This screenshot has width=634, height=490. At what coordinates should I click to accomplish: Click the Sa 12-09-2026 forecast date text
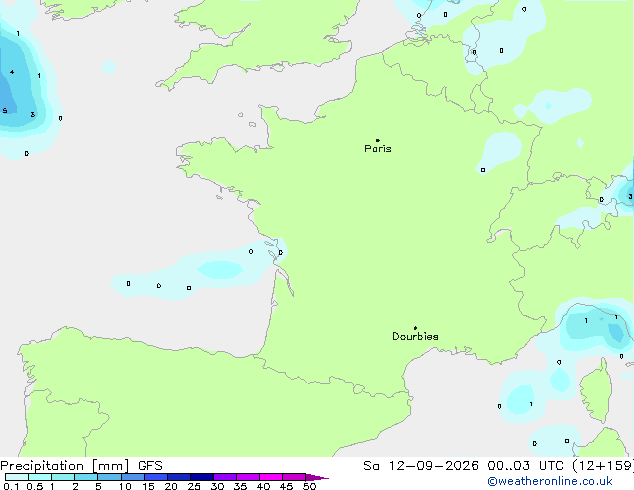421,466
